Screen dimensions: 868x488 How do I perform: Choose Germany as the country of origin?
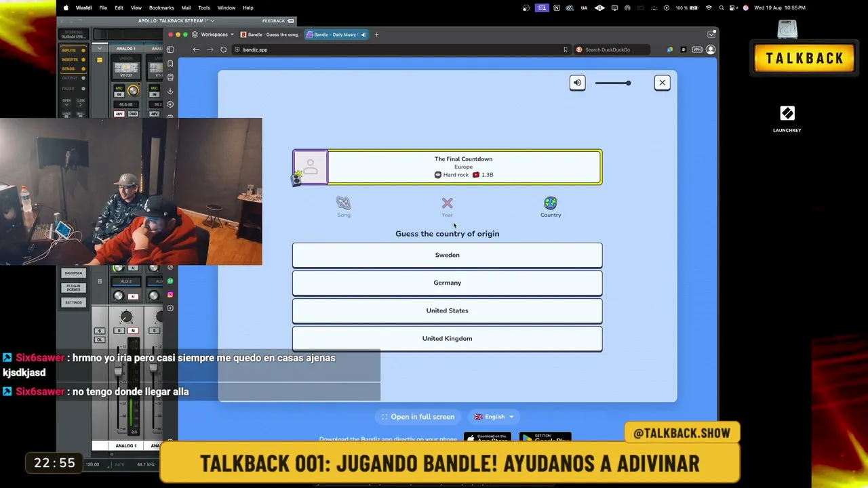[x=447, y=283]
